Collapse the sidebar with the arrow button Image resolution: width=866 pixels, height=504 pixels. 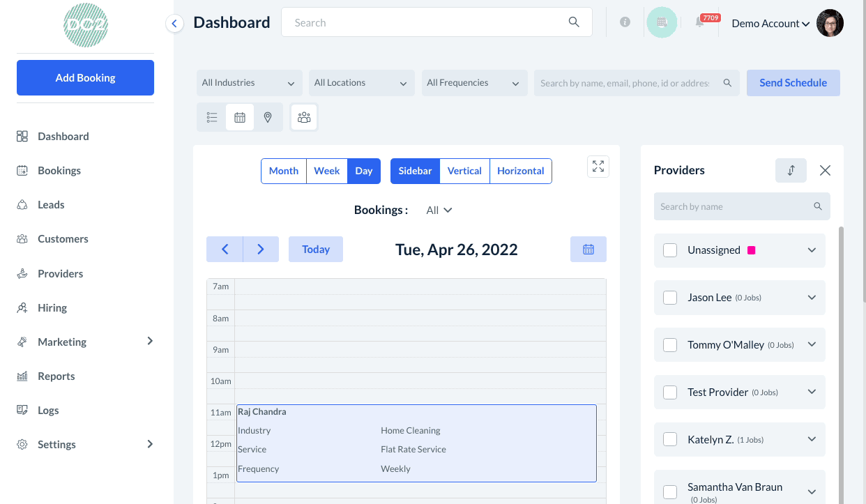pos(174,24)
